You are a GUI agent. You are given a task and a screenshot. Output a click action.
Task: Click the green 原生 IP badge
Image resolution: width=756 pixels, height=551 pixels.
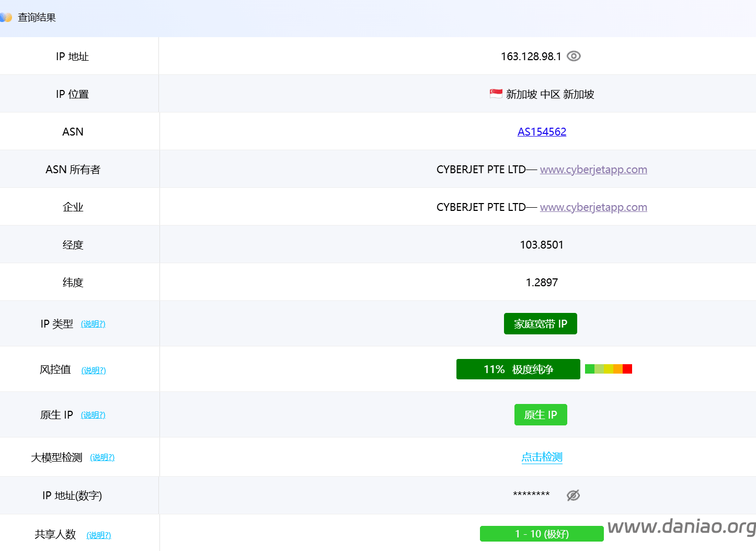540,415
